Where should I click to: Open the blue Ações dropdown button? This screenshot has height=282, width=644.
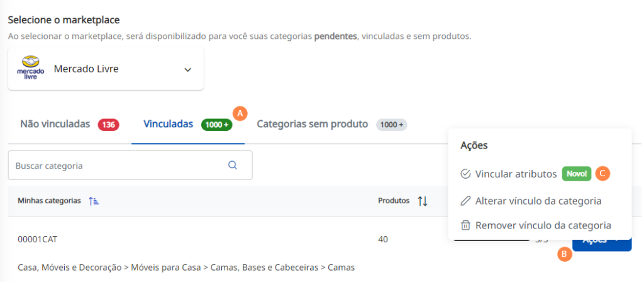click(602, 245)
